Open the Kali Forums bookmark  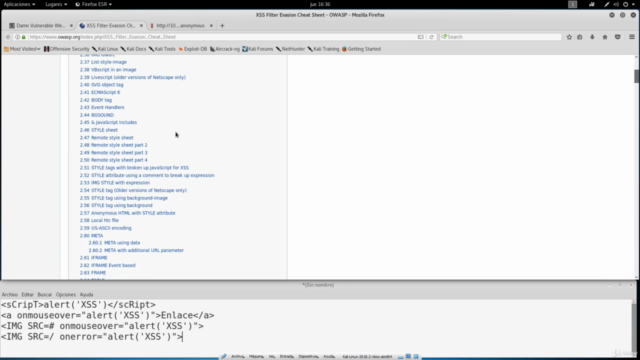tap(258, 49)
